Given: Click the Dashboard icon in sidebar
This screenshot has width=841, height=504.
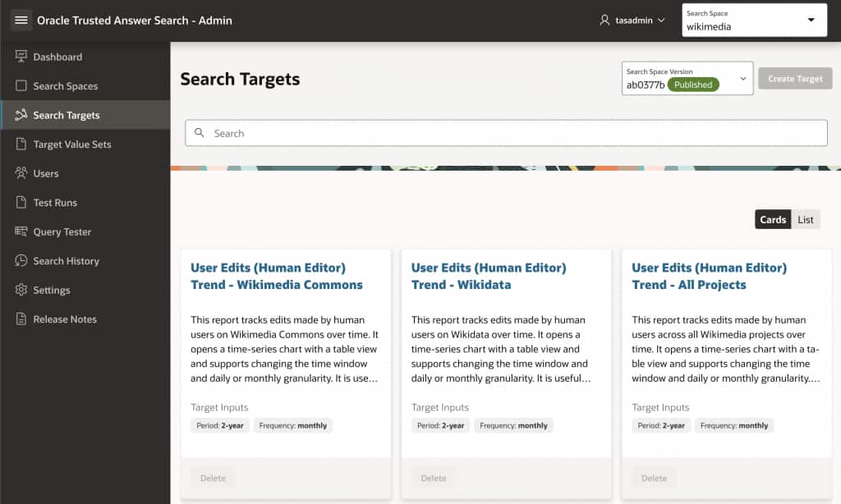Looking at the screenshot, I should point(21,57).
